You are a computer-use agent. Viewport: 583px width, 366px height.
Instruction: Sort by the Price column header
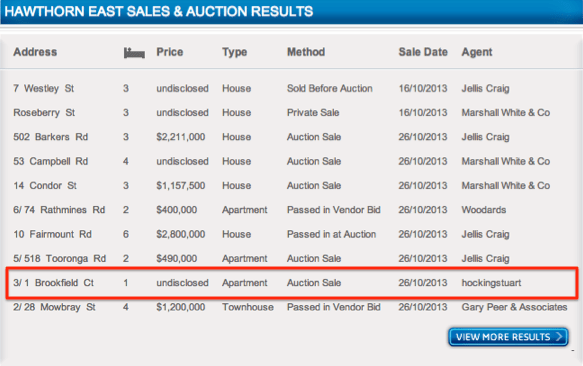pyautogui.click(x=170, y=52)
